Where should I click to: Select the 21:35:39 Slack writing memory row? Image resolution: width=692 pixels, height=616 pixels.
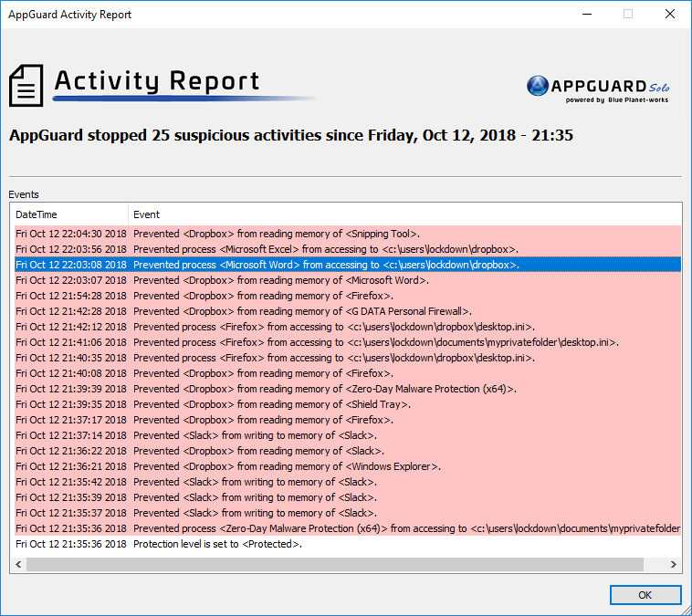348,497
